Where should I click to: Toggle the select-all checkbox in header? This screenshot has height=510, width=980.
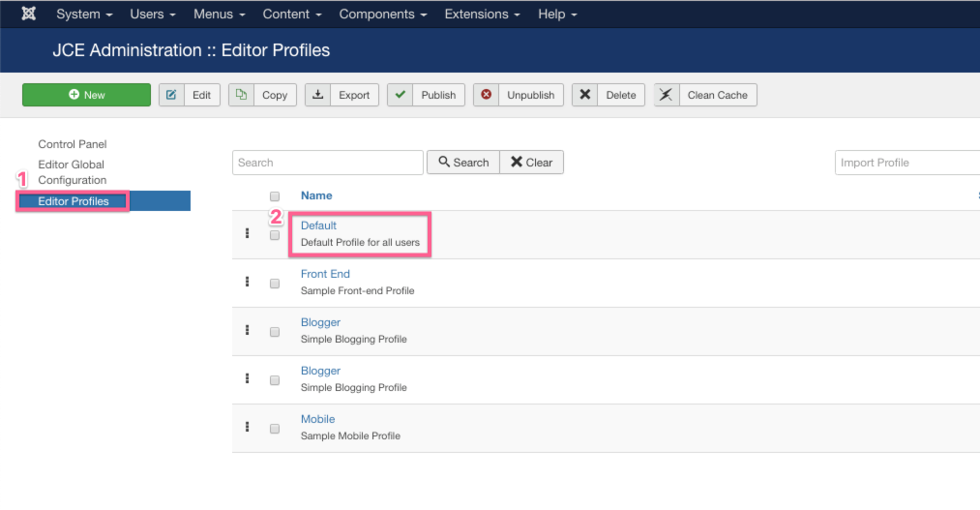coord(275,196)
